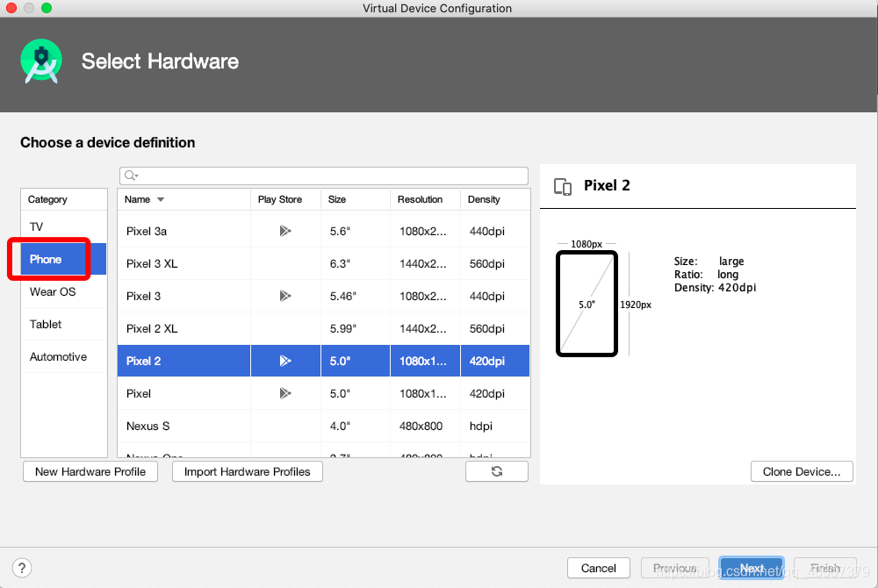Click the 560dpi density of Pixel 2 XL
The height and width of the screenshot is (588, 878).
coord(486,328)
